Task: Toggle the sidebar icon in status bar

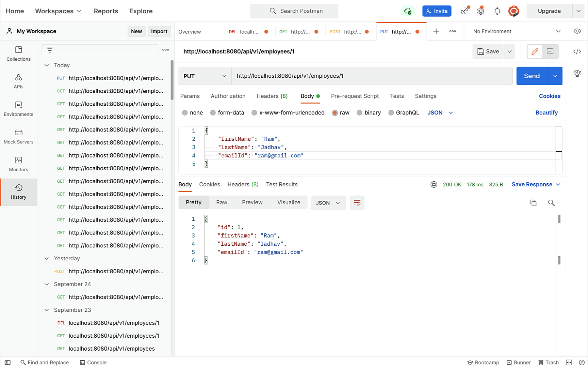Action: (x=7, y=363)
